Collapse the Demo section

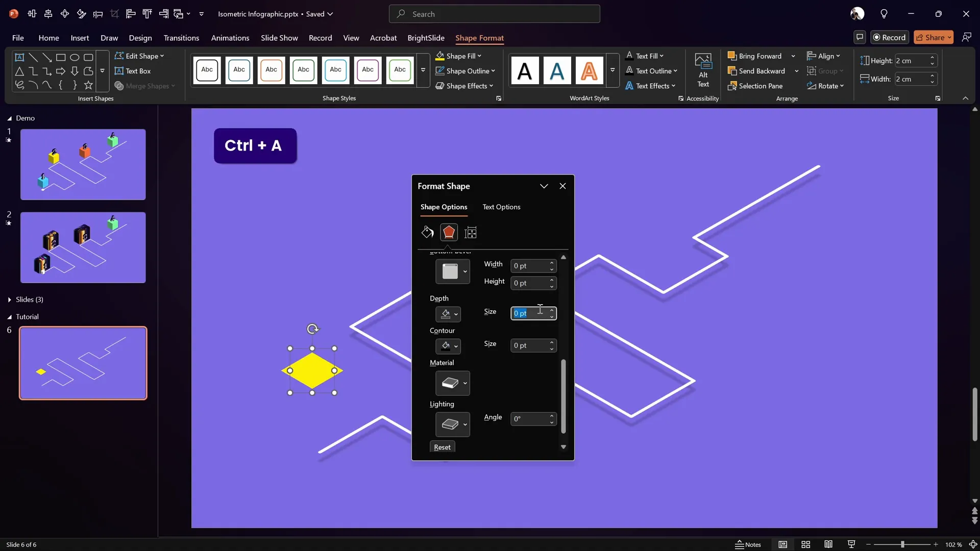coord(9,118)
